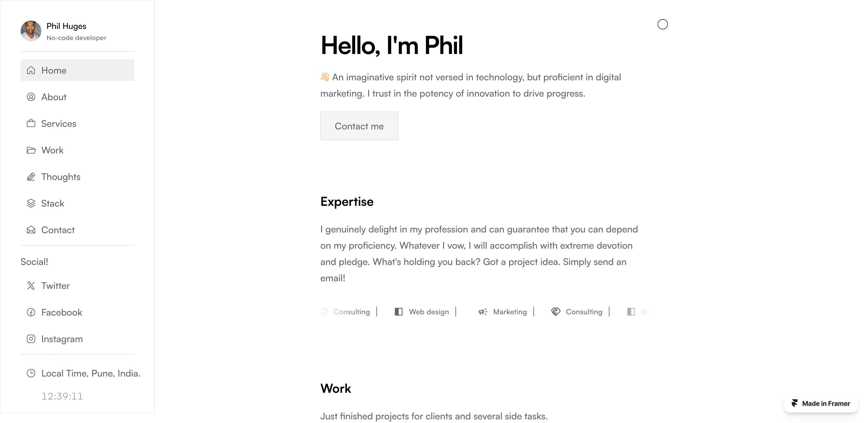The image size is (868, 423).
Task: Click the Instagram camera icon
Action: [x=31, y=339]
